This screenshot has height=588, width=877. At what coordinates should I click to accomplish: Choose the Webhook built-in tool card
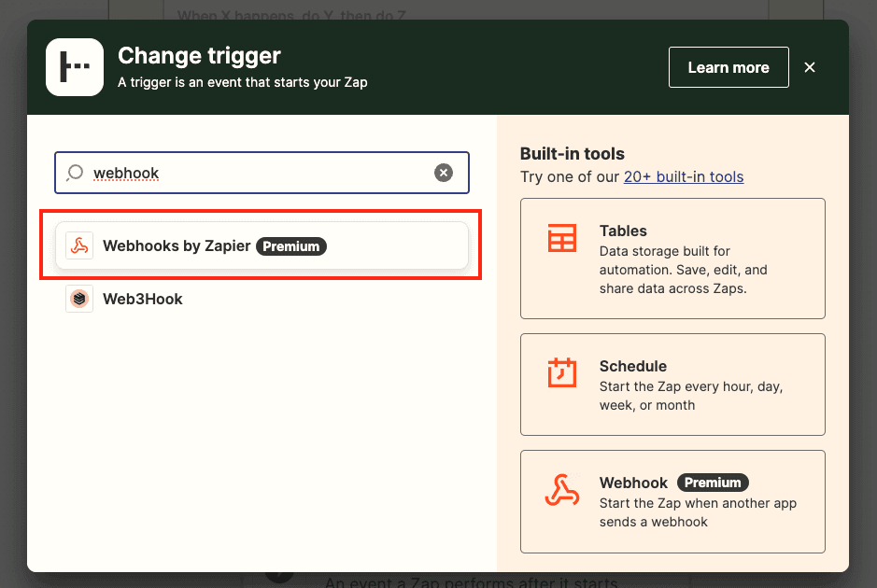click(672, 501)
